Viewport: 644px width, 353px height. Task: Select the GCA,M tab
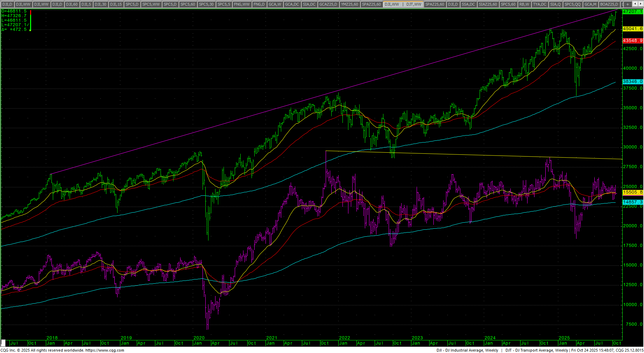click(590, 4)
